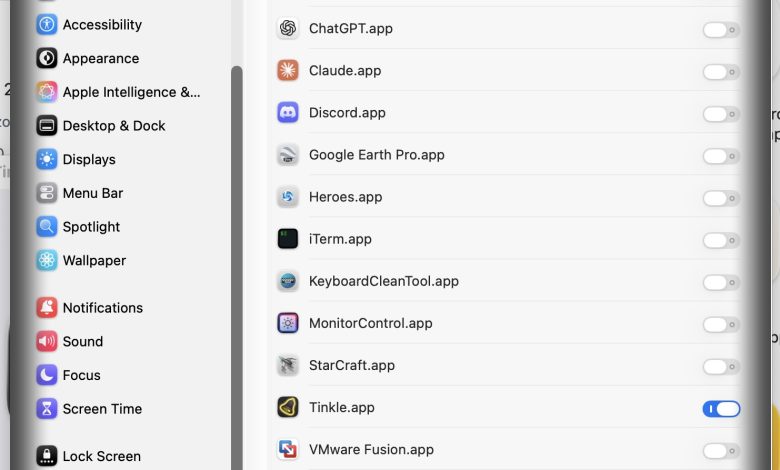
Task: Click the Claude app icon
Action: (x=288, y=71)
